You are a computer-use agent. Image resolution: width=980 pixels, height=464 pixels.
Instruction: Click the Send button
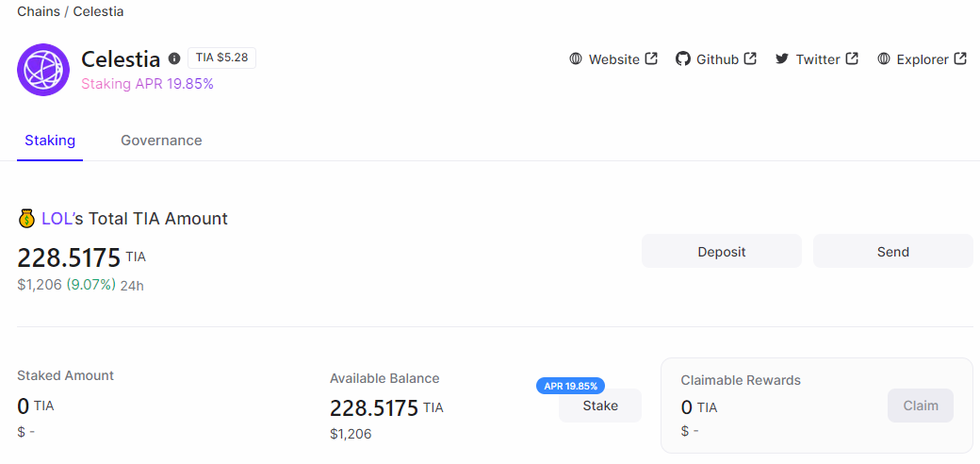[893, 252]
